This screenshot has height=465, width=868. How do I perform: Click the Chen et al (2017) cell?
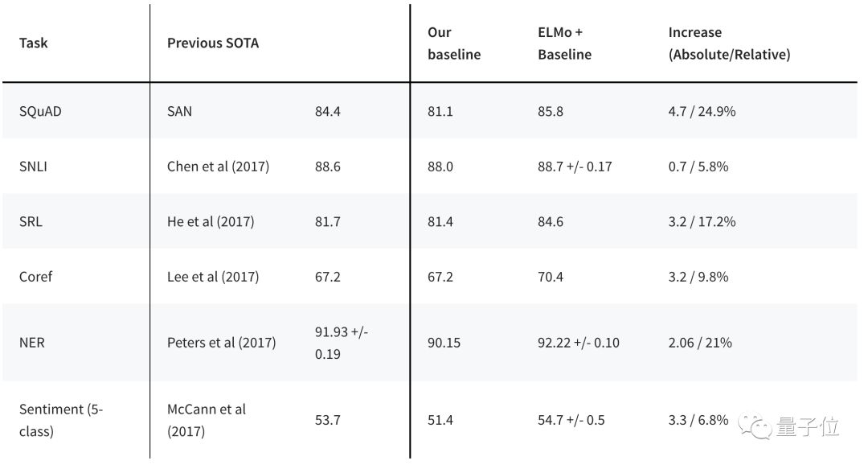(218, 167)
